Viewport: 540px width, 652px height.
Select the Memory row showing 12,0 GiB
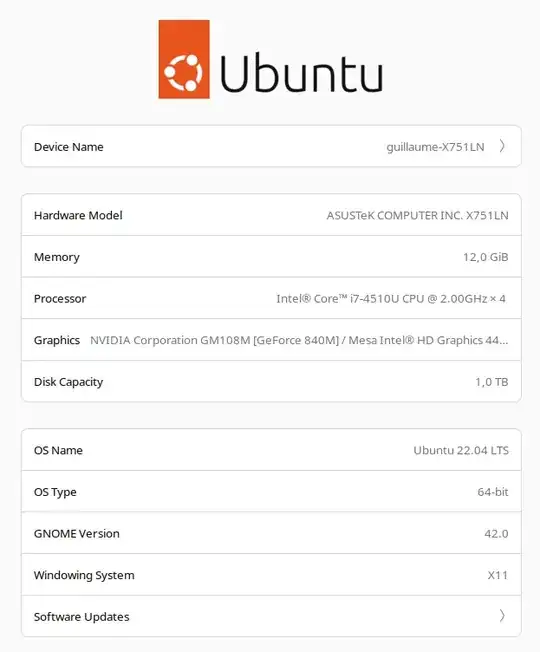point(271,257)
